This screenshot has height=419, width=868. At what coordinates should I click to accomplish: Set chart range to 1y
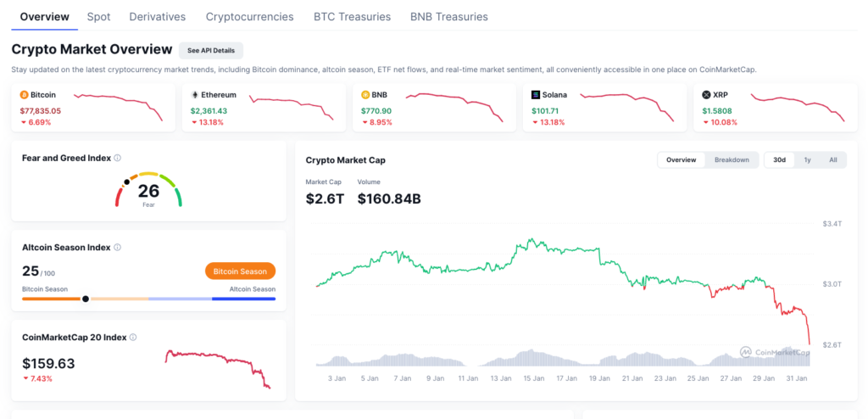pos(807,159)
